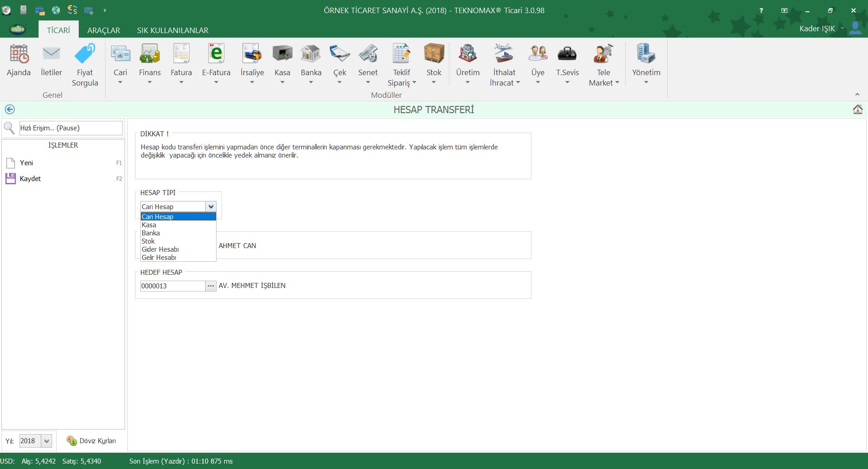This screenshot has width=868, height=469.
Task: Open the Banka module icon
Action: [x=311, y=54]
